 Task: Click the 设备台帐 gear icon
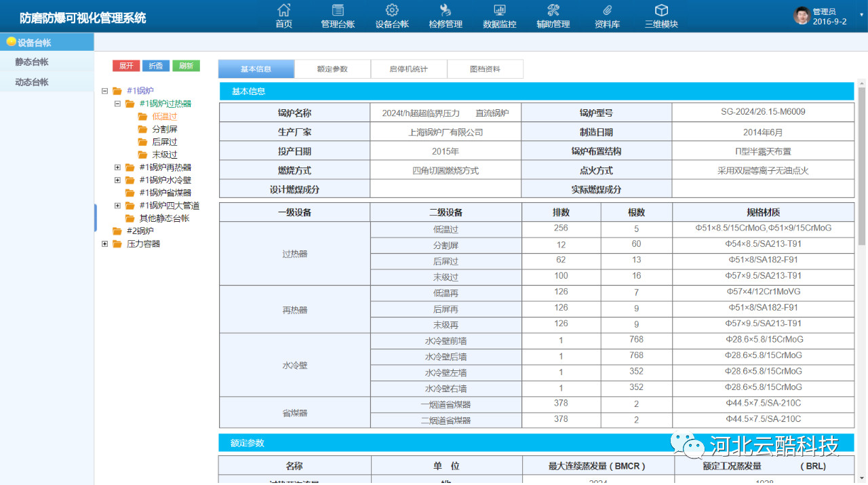(392, 11)
